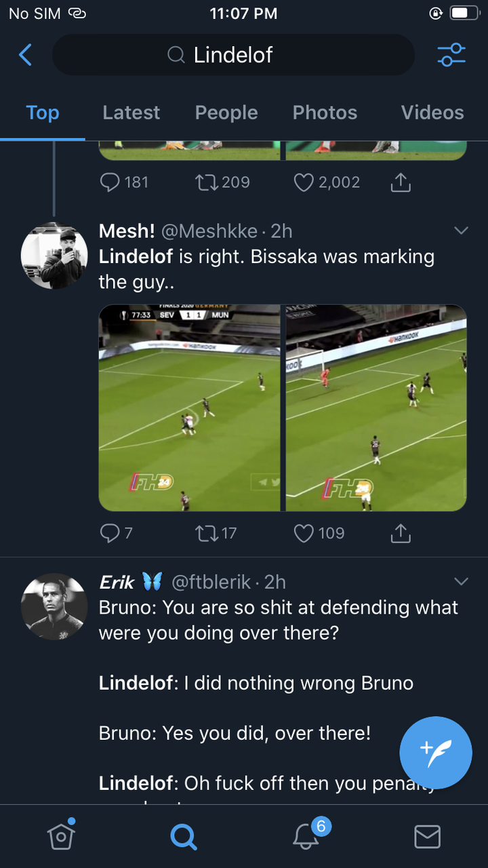Viewport: 488px width, 868px height.
Task: Tap the Lindelof search field
Action: (233, 55)
